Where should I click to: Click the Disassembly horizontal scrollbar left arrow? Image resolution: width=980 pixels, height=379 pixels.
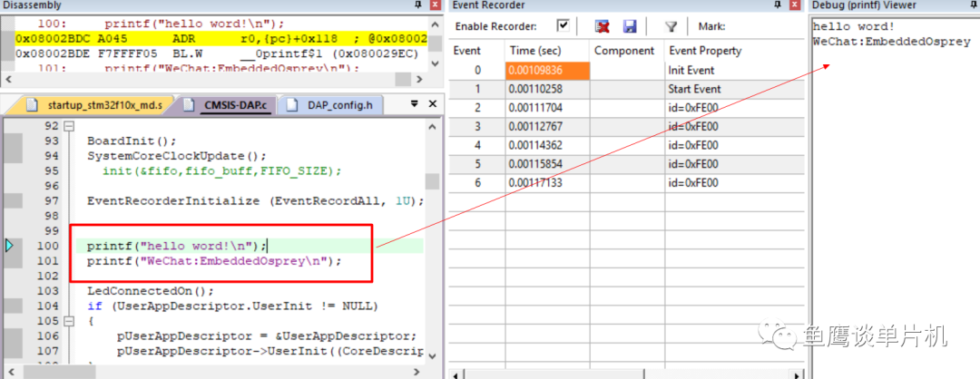coord(7,79)
